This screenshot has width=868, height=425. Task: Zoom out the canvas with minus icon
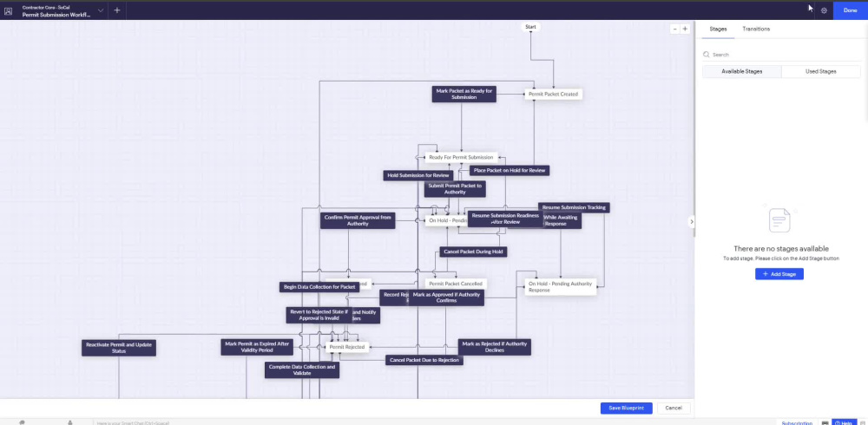click(674, 29)
